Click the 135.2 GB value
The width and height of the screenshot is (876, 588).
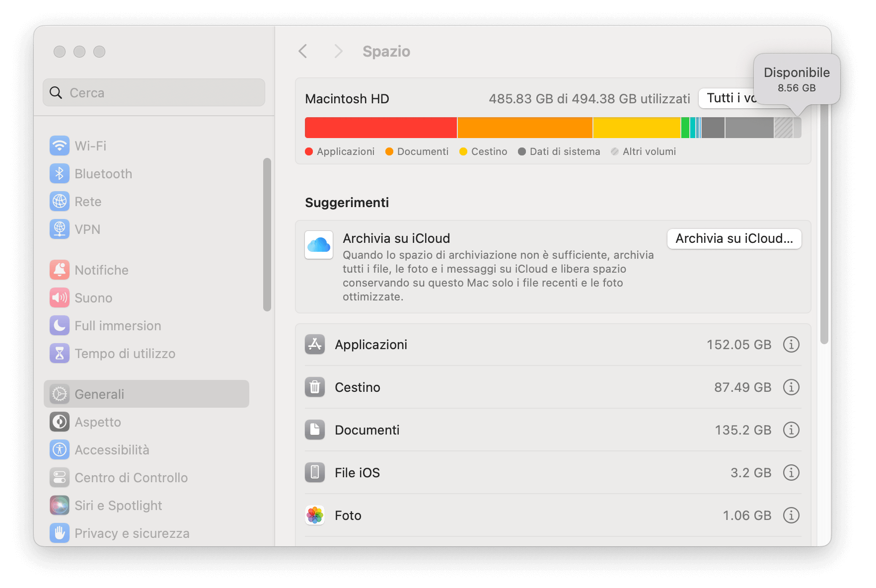pos(743,430)
